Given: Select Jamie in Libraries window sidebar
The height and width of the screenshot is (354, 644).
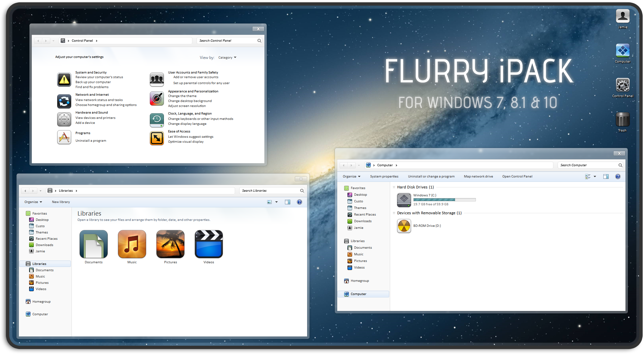Looking at the screenshot, I should [40, 251].
